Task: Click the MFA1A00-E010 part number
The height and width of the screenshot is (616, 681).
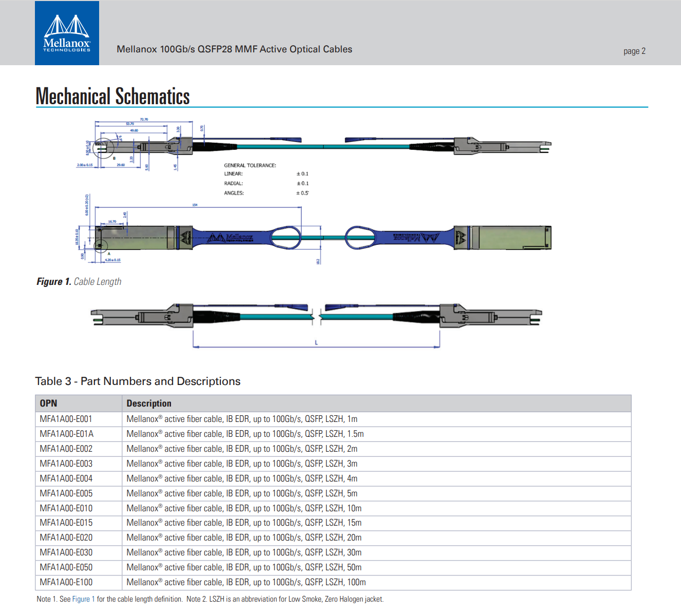Action: pos(66,508)
